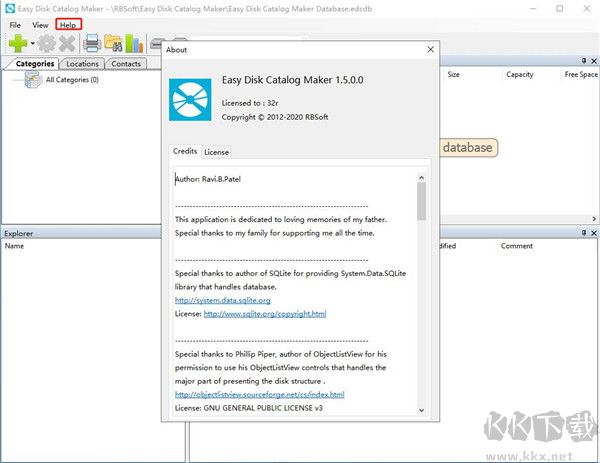Click the gray X delete toolbar icon
Image resolution: width=600 pixels, height=463 pixels.
67,43
